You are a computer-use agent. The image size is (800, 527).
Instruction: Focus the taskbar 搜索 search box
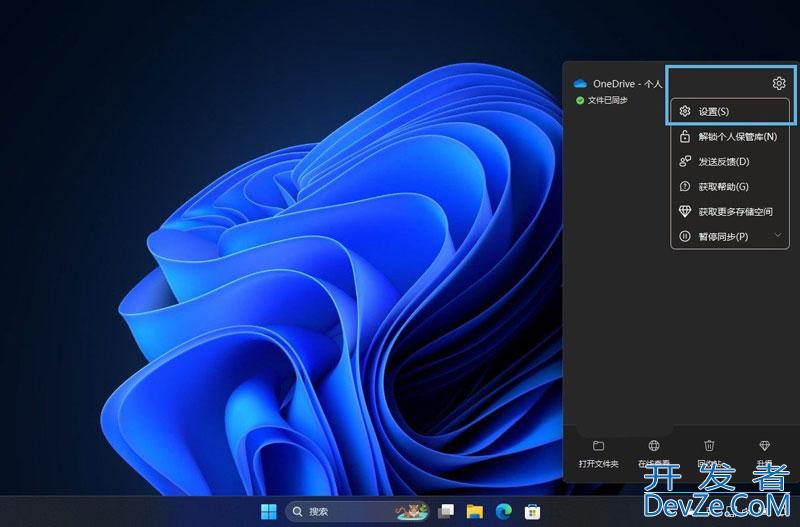click(357, 511)
